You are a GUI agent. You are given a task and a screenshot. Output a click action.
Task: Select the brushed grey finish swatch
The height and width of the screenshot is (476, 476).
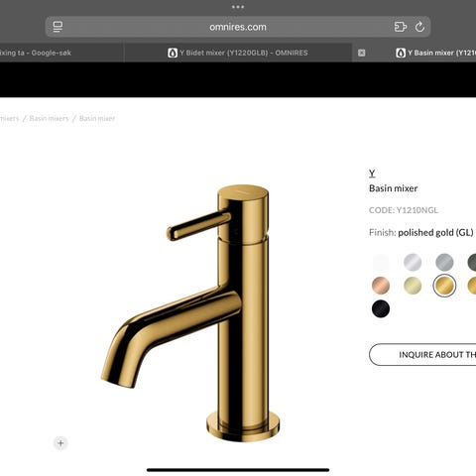click(x=444, y=263)
